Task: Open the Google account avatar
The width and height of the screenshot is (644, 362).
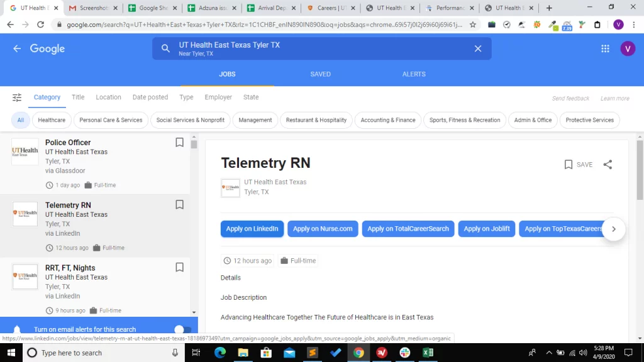Action: 627,48
